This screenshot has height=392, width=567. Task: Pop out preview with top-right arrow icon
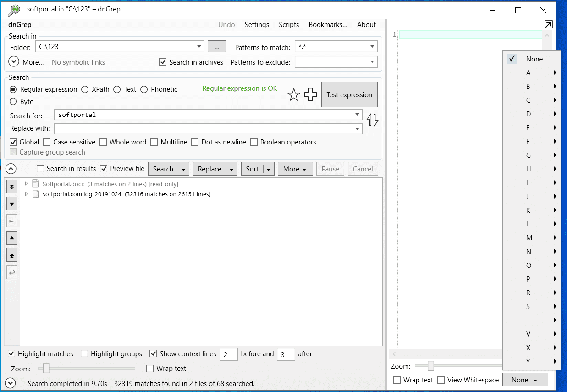548,24
